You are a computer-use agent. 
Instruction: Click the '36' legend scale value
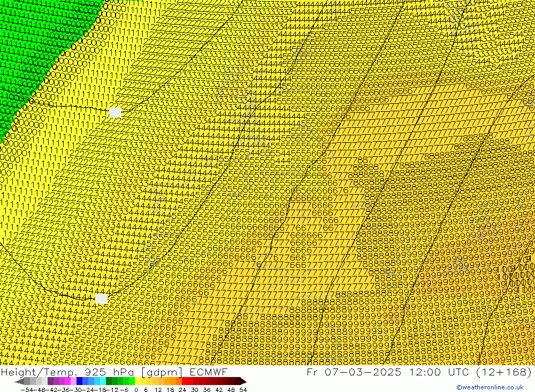(207, 390)
